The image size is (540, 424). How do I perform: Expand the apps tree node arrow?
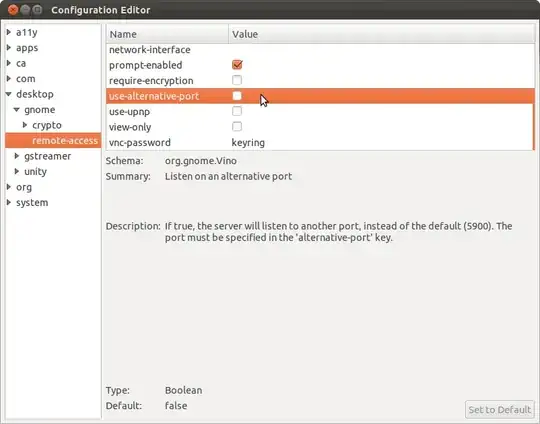(x=9, y=48)
